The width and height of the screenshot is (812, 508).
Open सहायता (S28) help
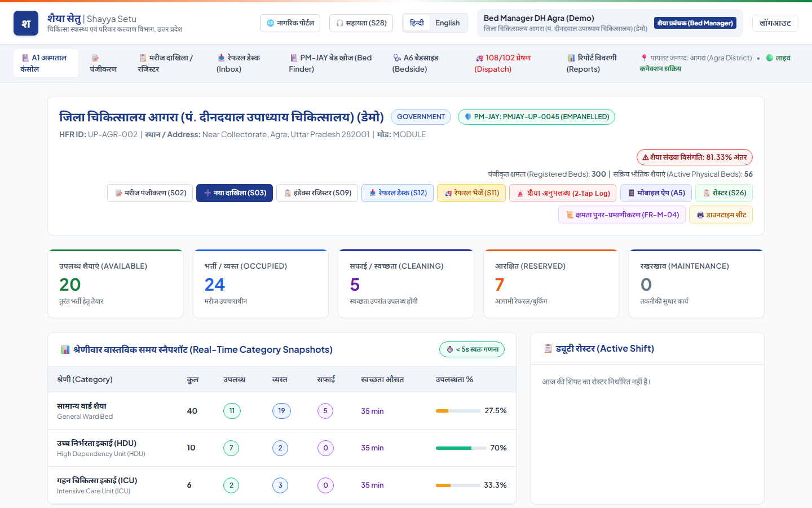click(x=361, y=23)
